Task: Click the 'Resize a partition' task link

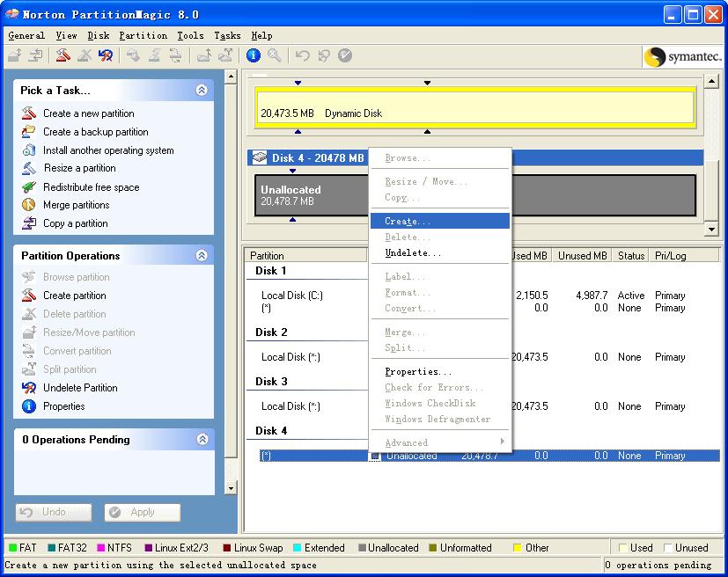Action: pyautogui.click(x=79, y=168)
